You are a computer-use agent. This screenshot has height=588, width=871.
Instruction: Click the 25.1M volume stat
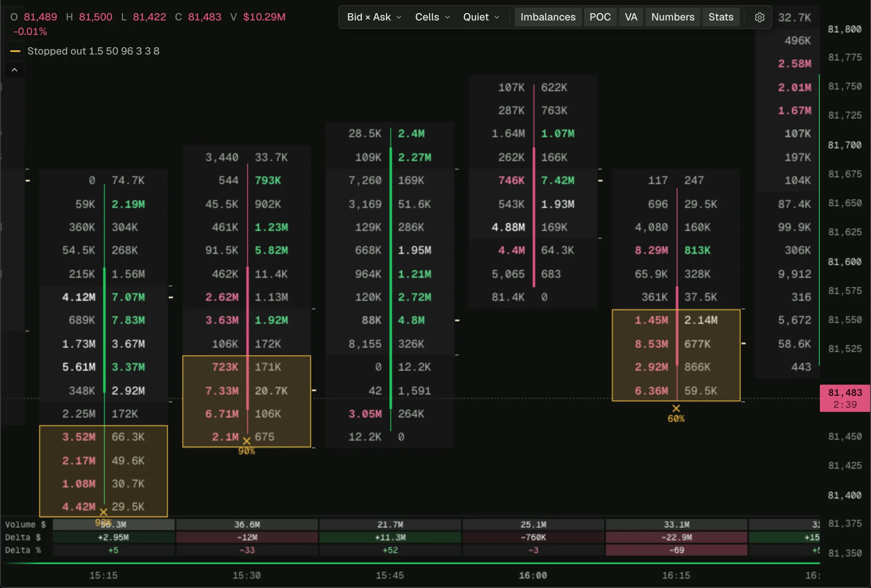click(533, 525)
